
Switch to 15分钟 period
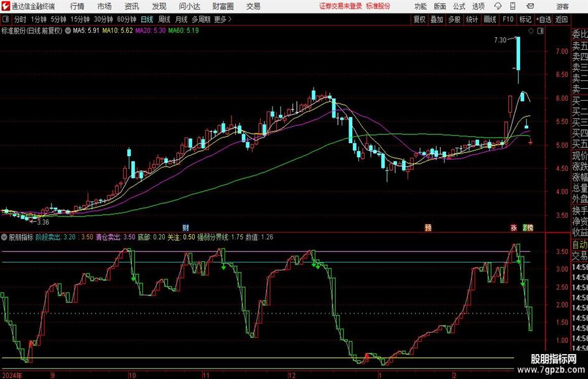tap(80, 19)
